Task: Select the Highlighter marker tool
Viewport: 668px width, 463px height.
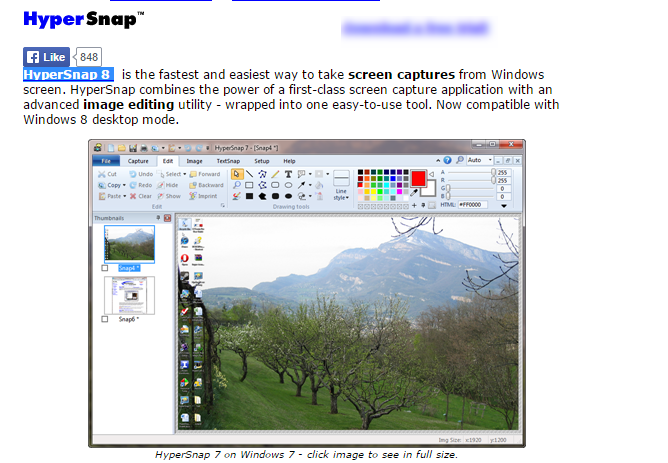Action: click(x=237, y=196)
